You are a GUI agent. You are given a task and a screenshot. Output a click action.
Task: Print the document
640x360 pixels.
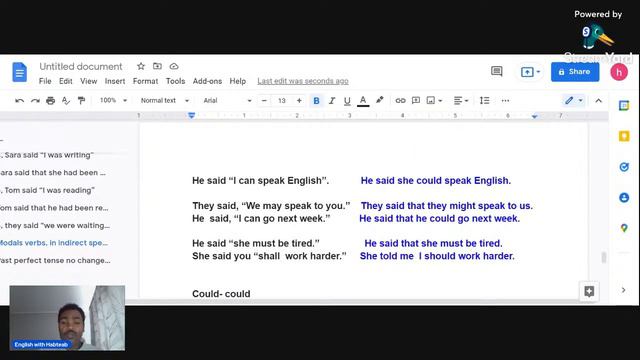[51, 100]
